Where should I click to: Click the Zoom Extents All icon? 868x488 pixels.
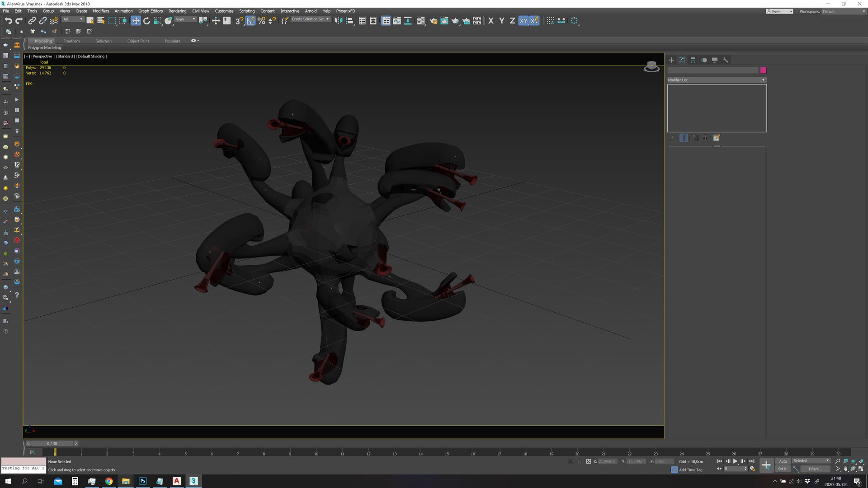(x=861, y=461)
